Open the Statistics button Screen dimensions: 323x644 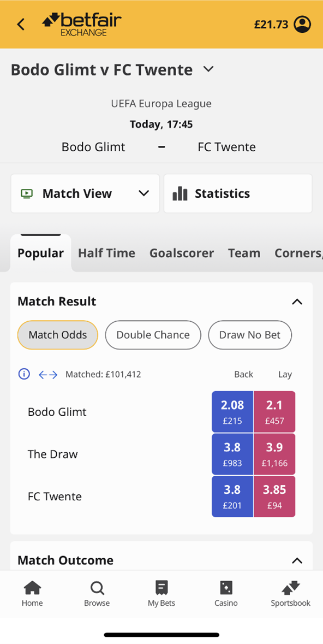(238, 193)
